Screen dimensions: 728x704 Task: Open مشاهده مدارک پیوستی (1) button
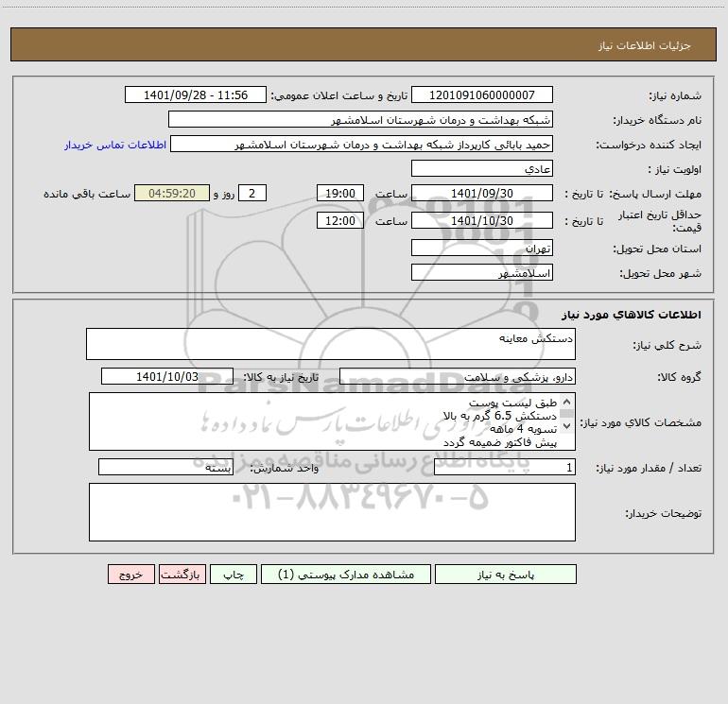tap(346, 574)
